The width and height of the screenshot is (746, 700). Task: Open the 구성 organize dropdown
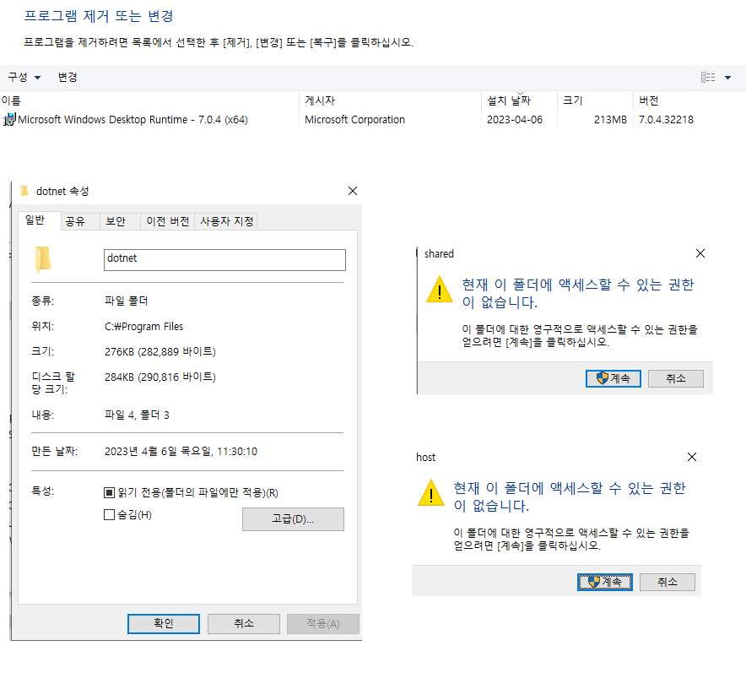(24, 77)
